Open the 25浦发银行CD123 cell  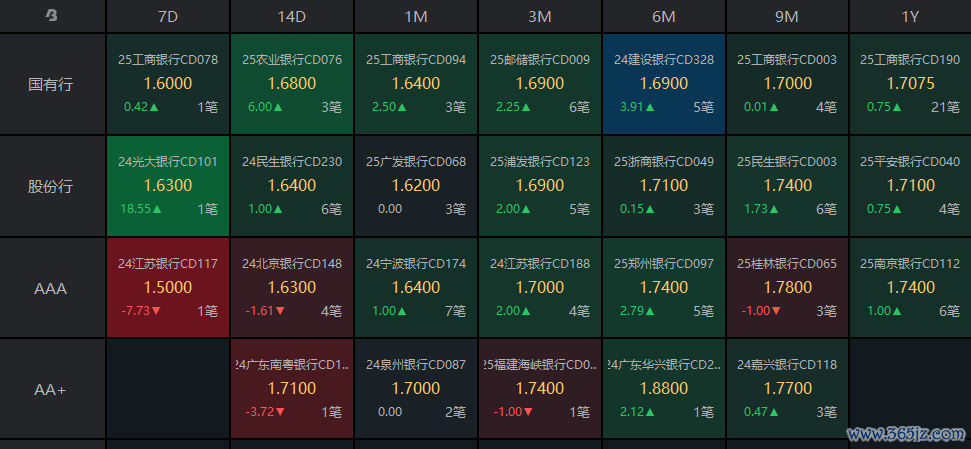click(x=539, y=186)
